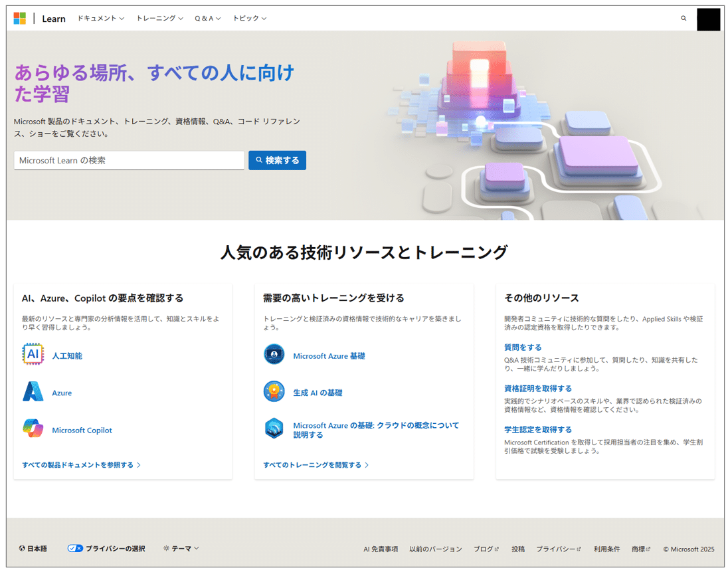This screenshot has width=728, height=570.
Task: Click the Microsoft Azure 基礎 badge icon
Action: [274, 355]
